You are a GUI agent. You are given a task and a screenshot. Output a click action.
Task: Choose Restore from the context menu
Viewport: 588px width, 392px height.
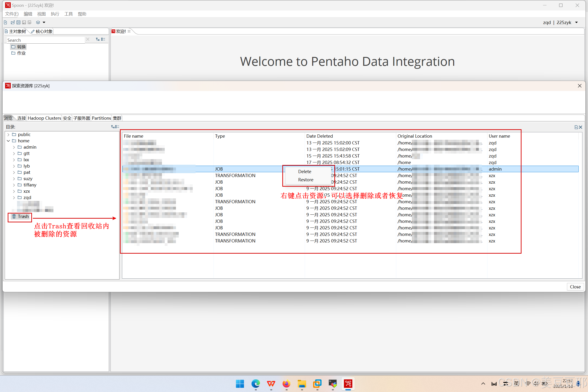click(305, 180)
